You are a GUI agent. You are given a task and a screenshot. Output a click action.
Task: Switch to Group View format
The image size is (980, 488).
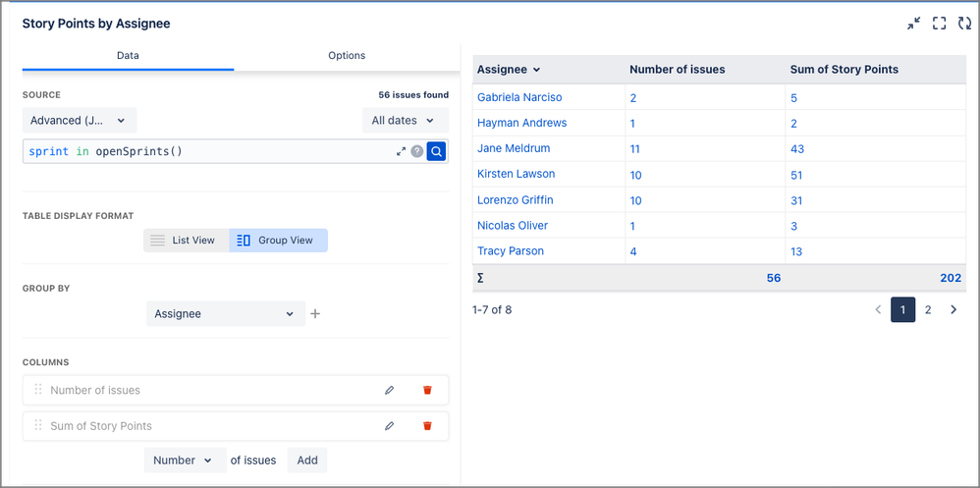point(278,241)
